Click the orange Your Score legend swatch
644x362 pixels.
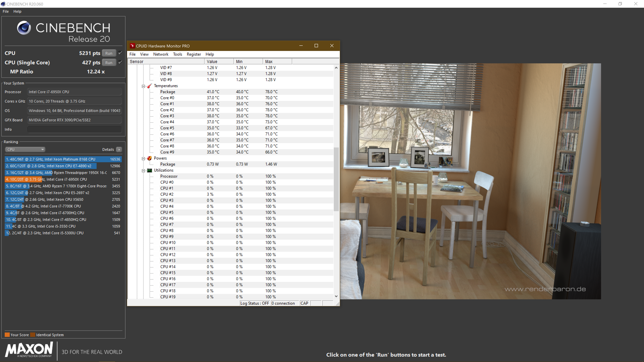coord(7,335)
